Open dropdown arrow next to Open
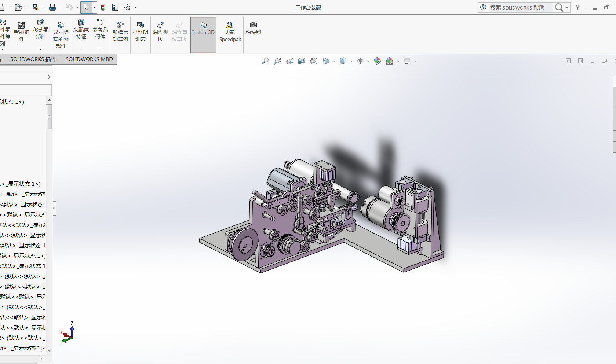This screenshot has width=616, height=364. [x=27, y=7]
